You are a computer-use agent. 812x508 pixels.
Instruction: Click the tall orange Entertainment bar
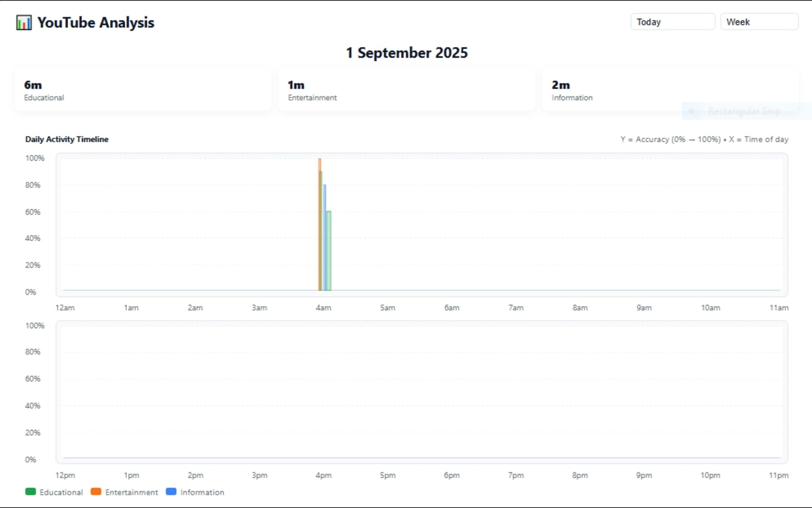(320, 165)
